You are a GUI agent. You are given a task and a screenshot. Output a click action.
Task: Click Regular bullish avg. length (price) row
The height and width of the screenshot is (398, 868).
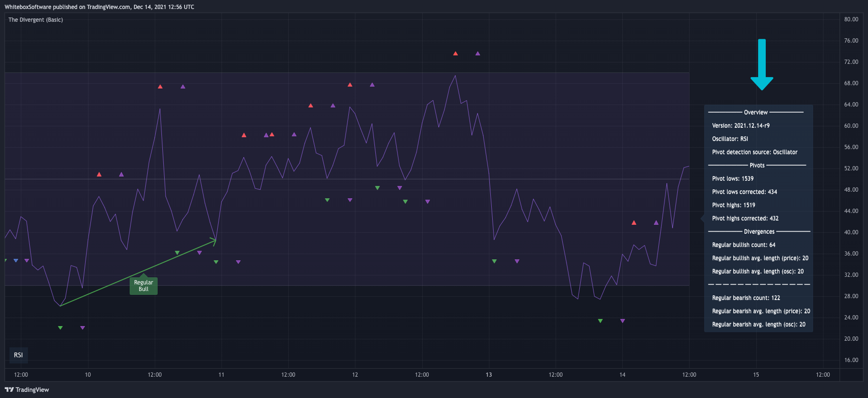click(x=760, y=258)
